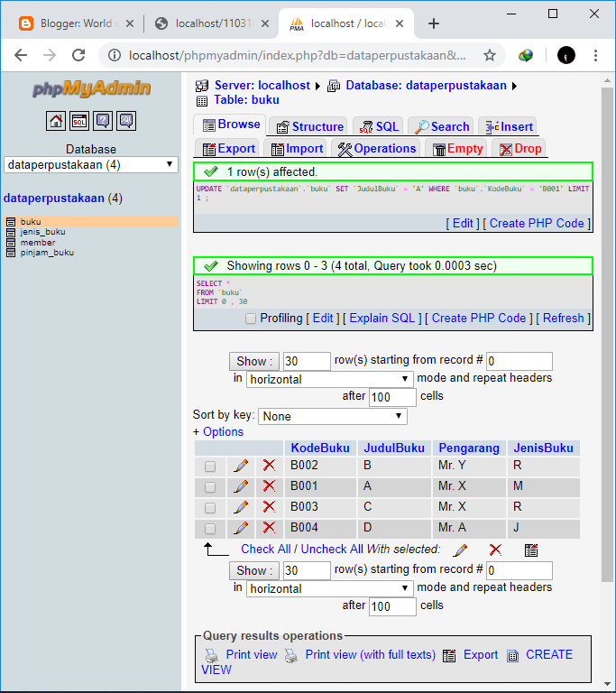Open the Import tab

[x=296, y=149]
